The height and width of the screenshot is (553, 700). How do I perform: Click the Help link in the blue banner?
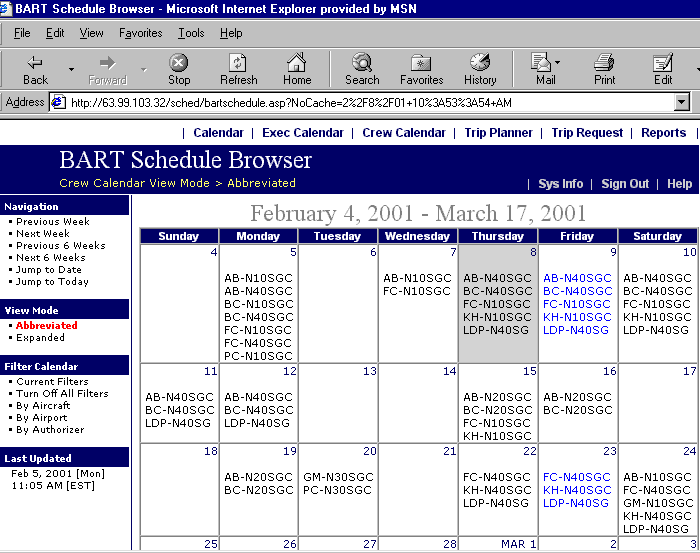coord(679,183)
